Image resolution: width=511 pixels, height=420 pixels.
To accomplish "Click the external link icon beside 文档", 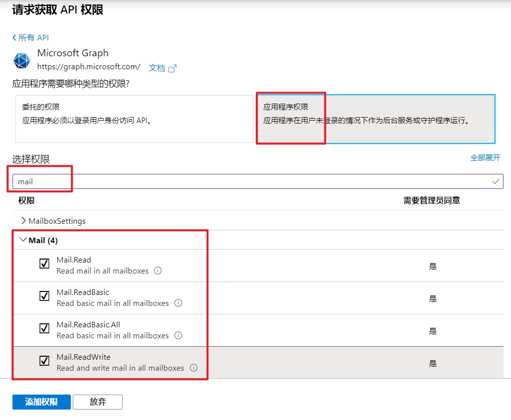I will (172, 68).
